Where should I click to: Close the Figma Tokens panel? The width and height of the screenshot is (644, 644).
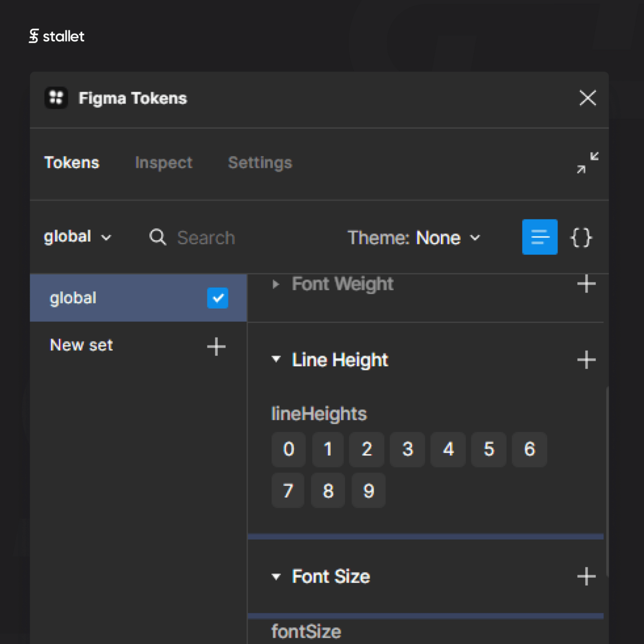click(x=587, y=98)
